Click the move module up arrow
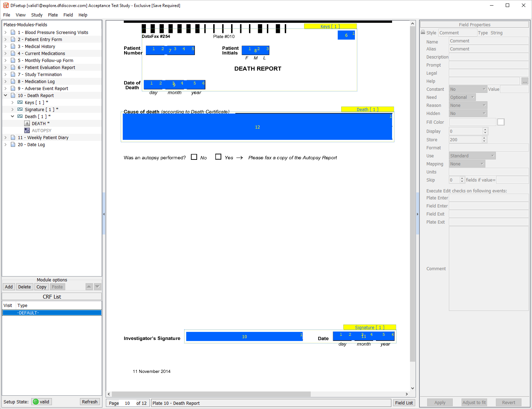The image size is (532, 409). (89, 287)
